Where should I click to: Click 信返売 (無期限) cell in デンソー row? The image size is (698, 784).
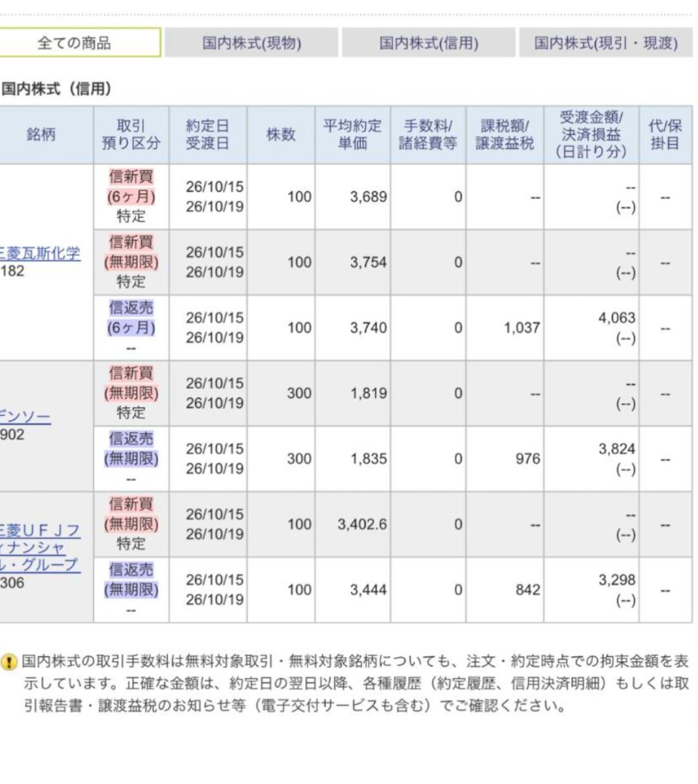pyautogui.click(x=131, y=459)
